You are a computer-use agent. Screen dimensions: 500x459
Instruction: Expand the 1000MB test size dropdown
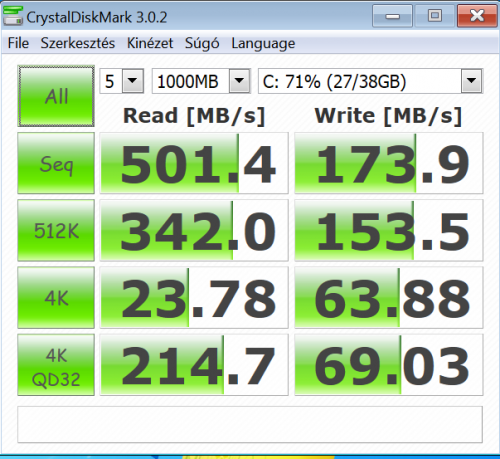coord(239,81)
